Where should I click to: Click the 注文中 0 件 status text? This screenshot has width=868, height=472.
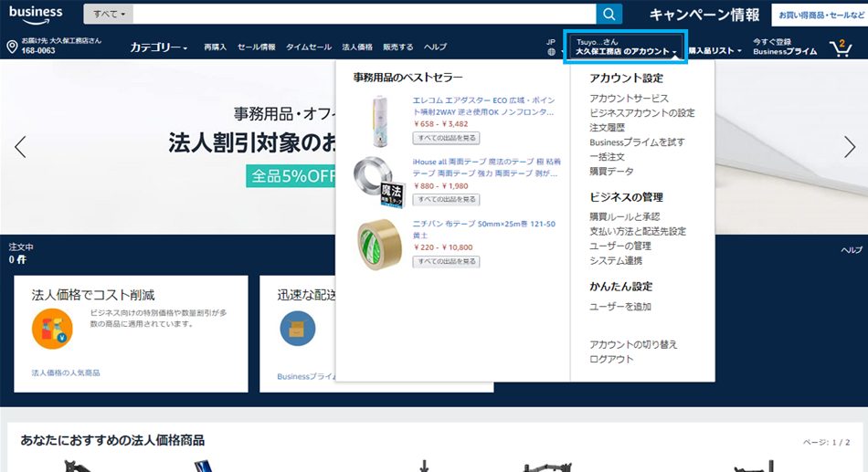[x=20, y=253]
